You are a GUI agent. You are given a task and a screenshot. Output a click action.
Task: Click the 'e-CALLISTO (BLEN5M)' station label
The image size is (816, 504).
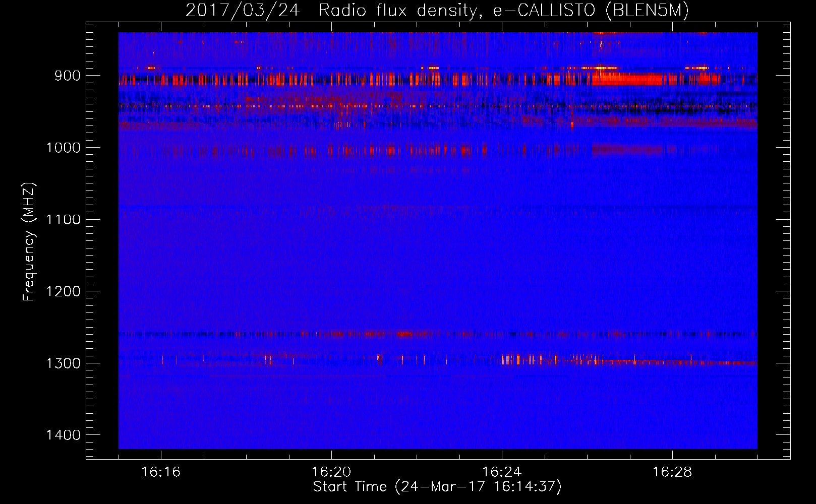pyautogui.click(x=591, y=11)
